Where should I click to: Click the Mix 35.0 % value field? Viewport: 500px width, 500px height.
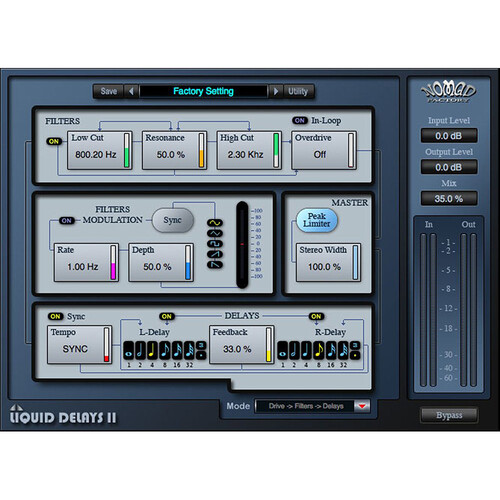(449, 199)
